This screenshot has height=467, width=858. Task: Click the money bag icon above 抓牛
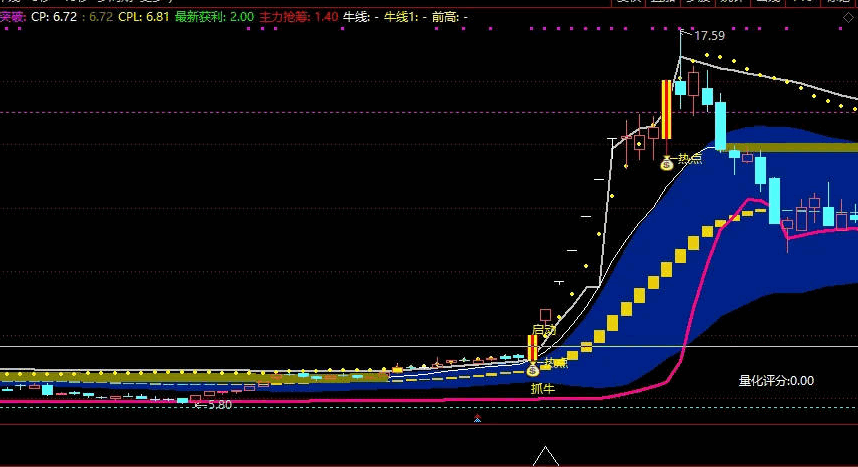pyautogui.click(x=532, y=370)
